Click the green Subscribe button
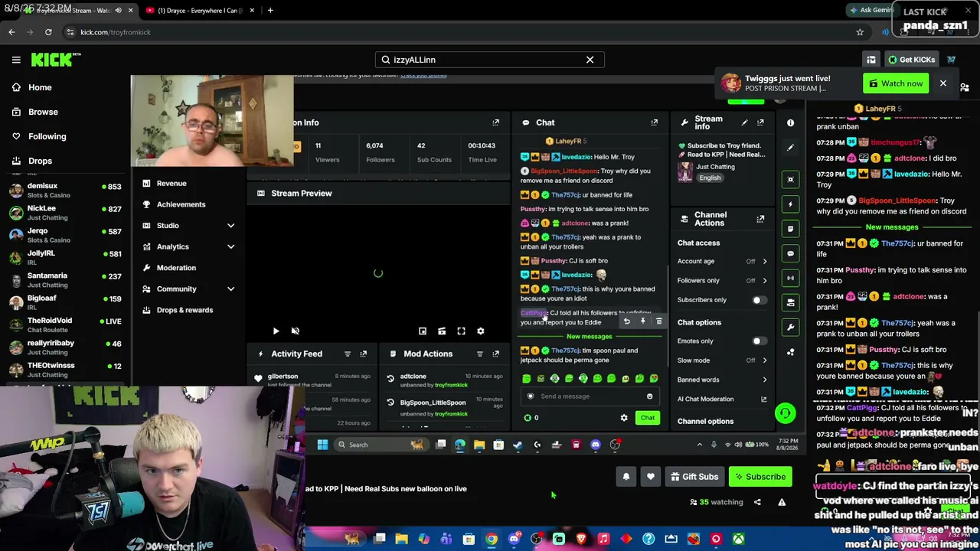Screen dimensions: 980x551 pos(760,477)
